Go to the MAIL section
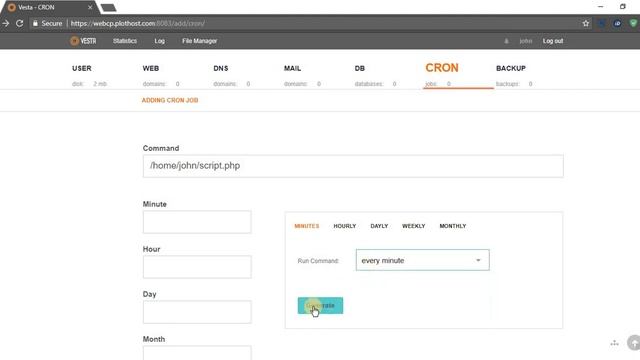 tap(292, 68)
